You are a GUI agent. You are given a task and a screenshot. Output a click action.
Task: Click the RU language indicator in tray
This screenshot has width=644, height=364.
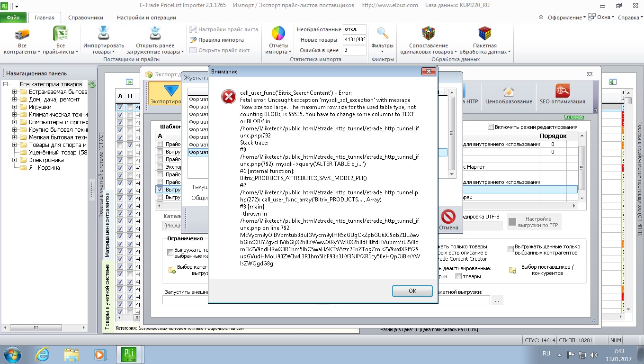click(x=546, y=354)
